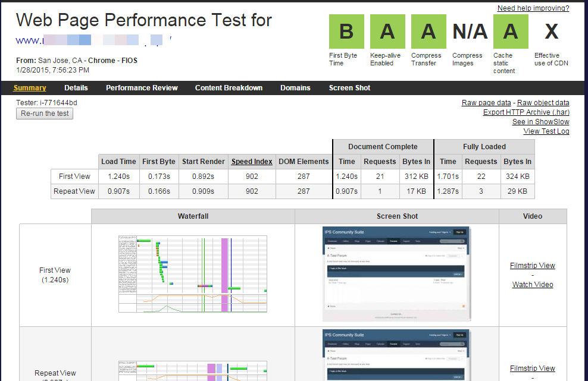Switch to the Details tab
Viewport: 588px width, 381px height.
pos(76,88)
